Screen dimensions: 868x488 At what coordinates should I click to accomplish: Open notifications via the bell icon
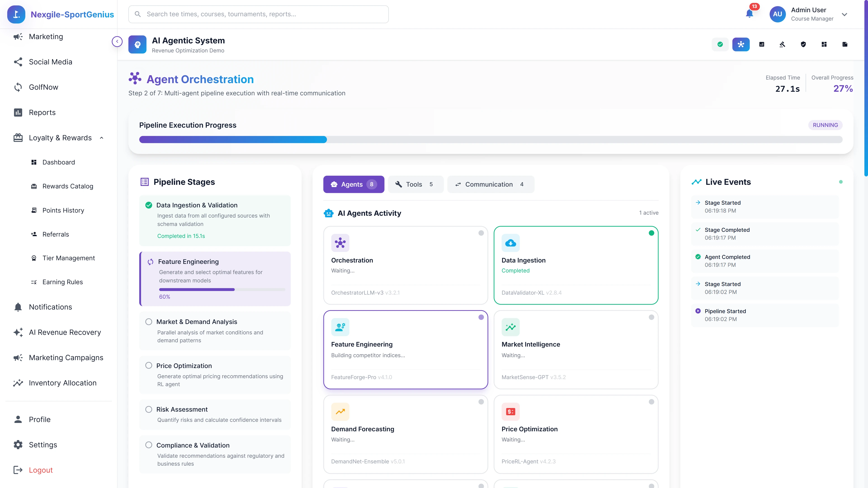tap(750, 14)
